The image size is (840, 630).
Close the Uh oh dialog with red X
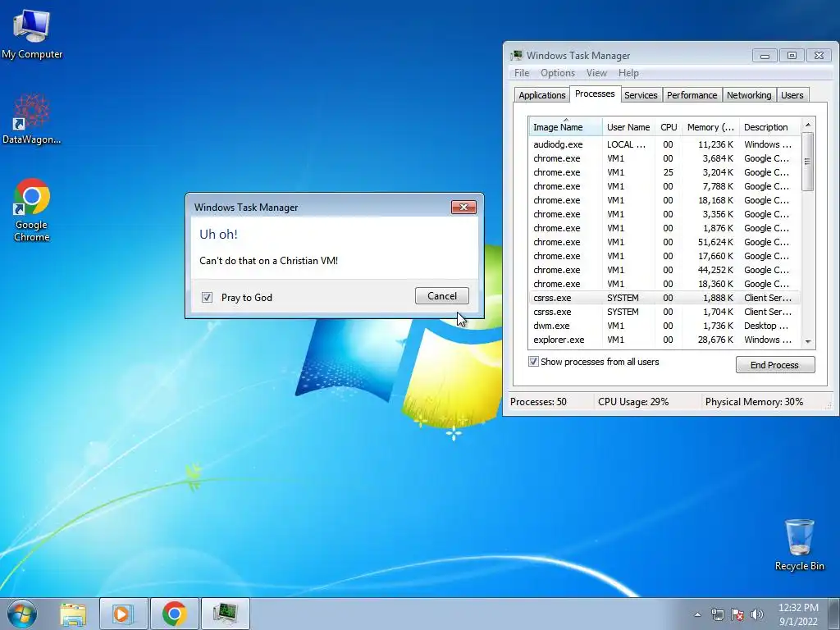(x=463, y=208)
